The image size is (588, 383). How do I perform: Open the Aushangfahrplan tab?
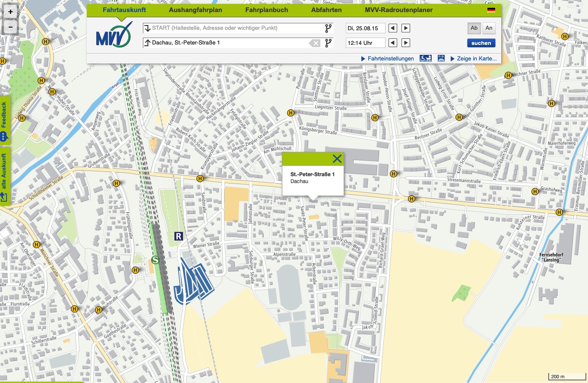tap(195, 10)
